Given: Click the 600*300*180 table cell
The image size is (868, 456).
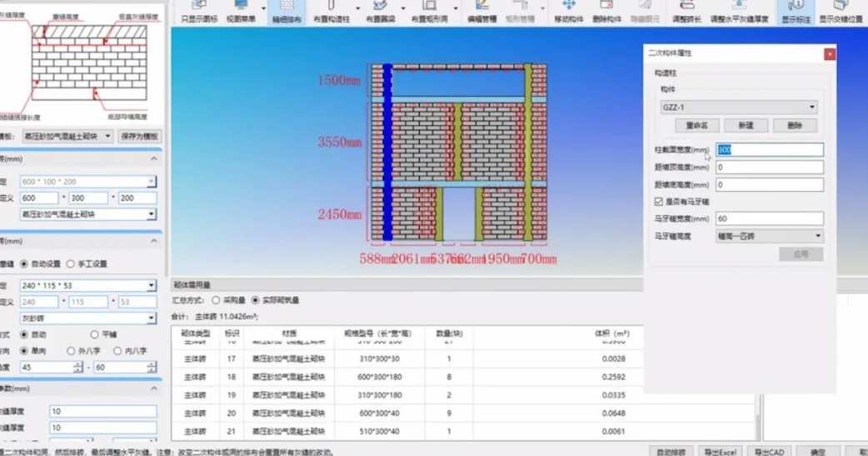Looking at the screenshot, I should (x=379, y=378).
